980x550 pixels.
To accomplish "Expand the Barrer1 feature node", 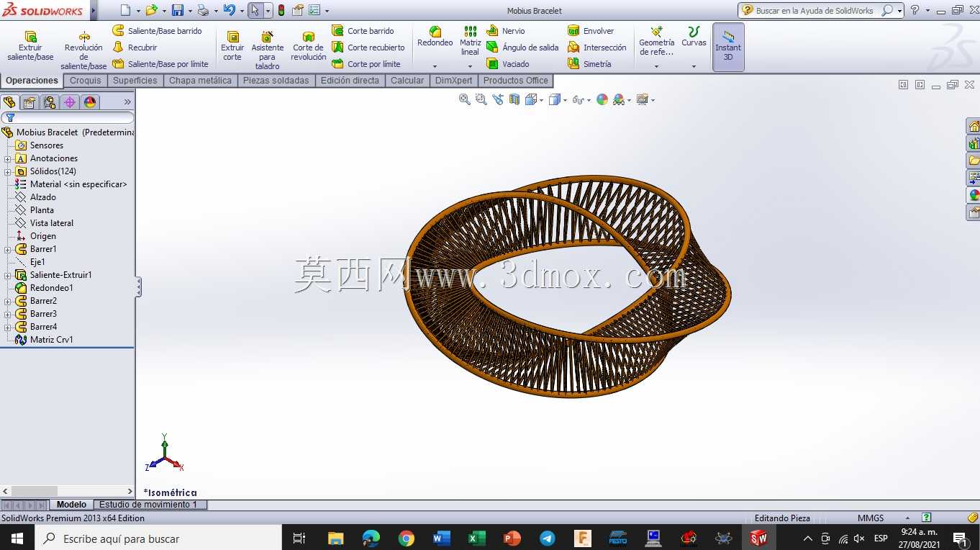I will [x=7, y=249].
